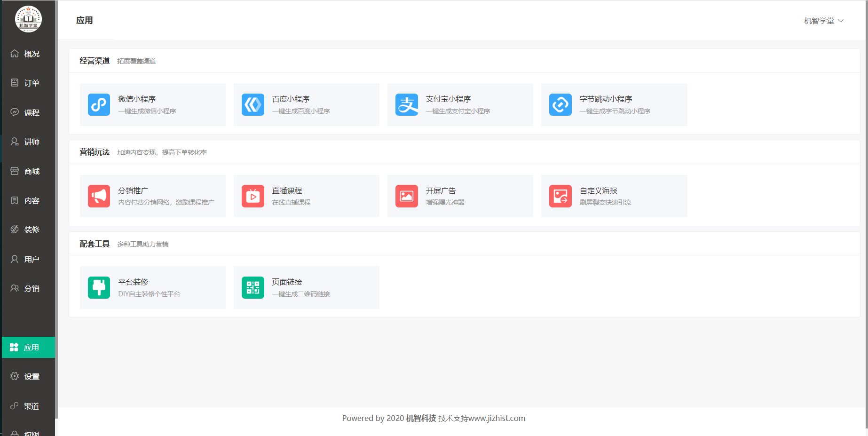The width and height of the screenshot is (868, 436).
Task: Click the teacher icon beside 讲师
Action: coord(15,142)
